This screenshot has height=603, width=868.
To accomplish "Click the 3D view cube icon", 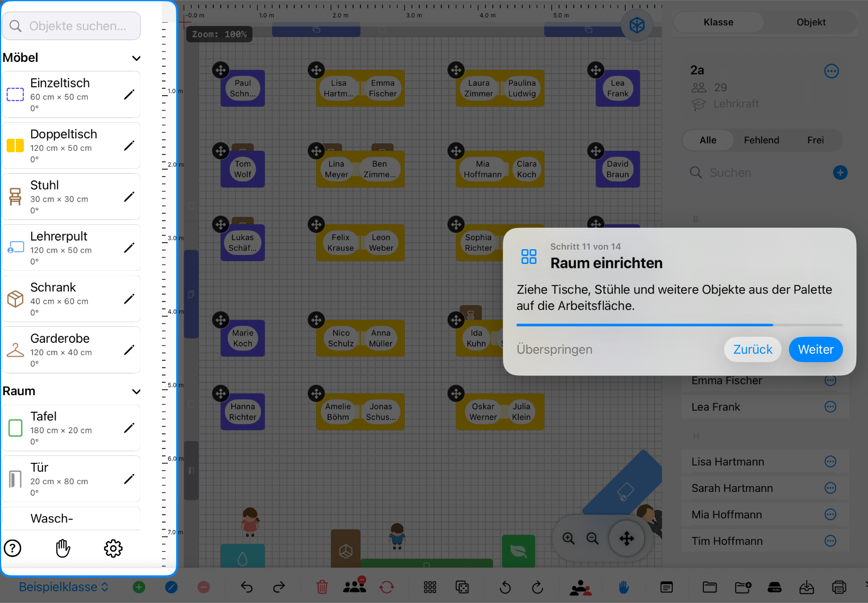I will [637, 25].
